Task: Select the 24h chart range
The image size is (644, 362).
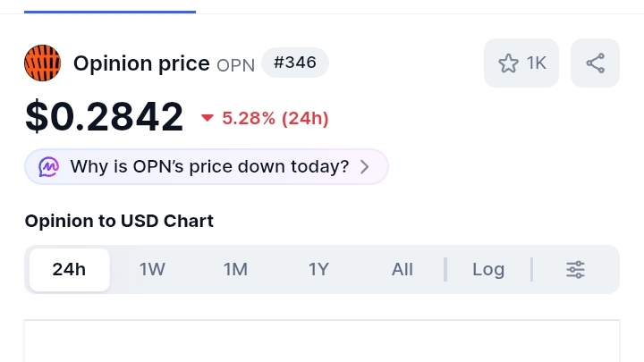Action: point(69,269)
